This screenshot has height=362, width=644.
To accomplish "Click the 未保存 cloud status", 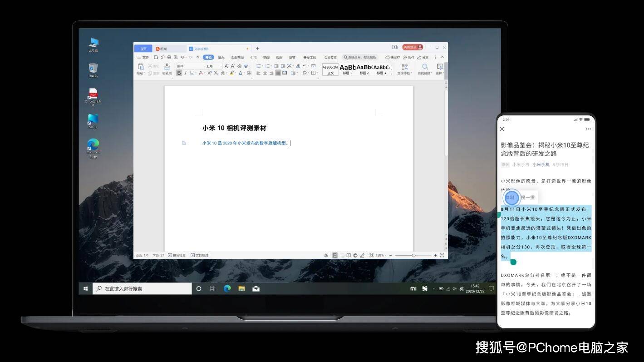I will 393,57.
